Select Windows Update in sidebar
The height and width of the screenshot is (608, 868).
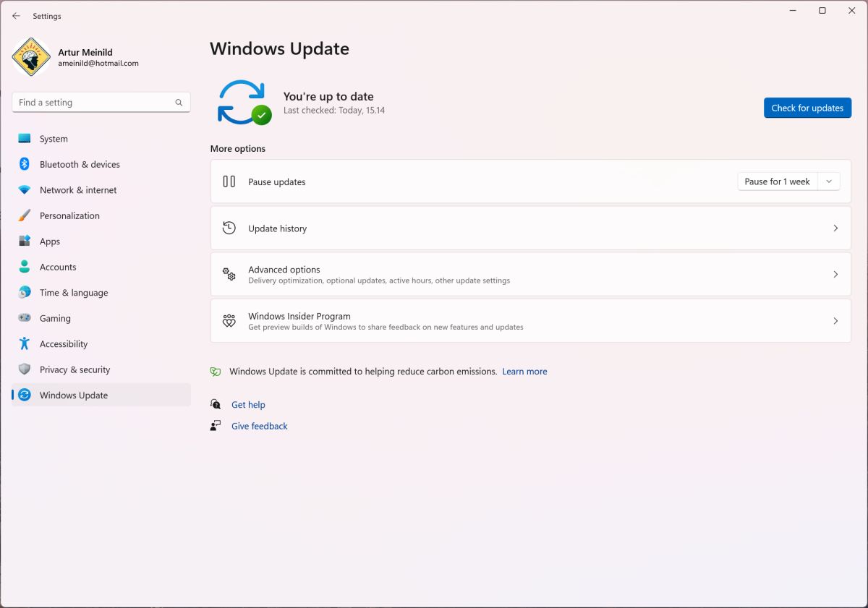101,395
